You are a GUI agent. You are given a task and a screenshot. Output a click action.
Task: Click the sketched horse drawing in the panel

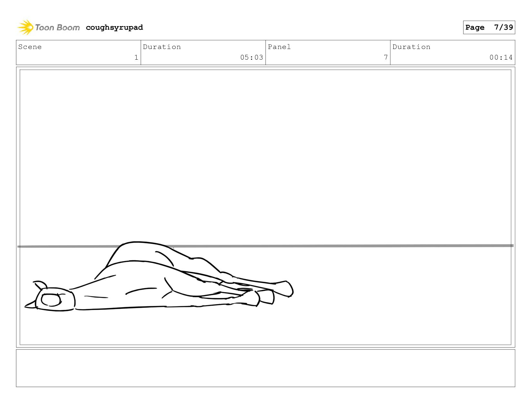[159, 277]
